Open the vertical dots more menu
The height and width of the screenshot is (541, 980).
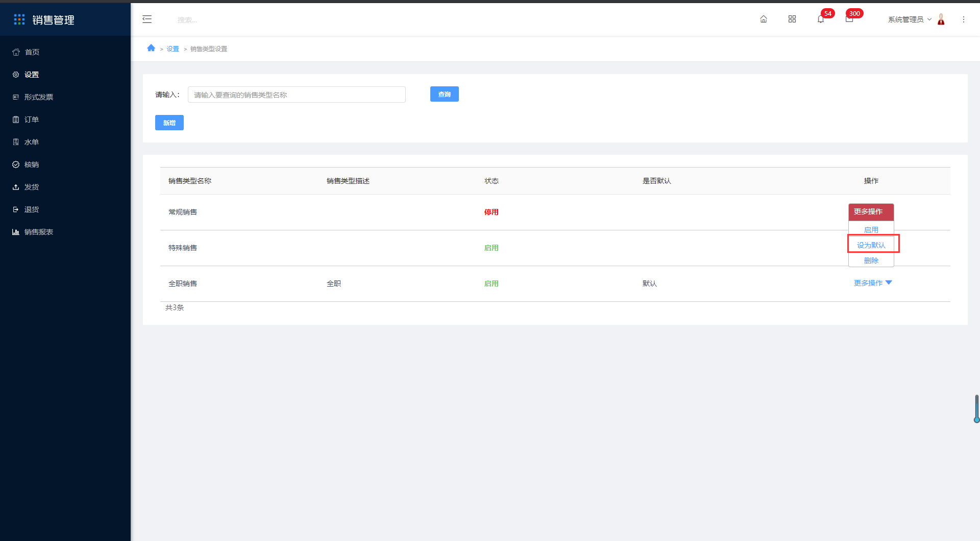click(964, 19)
